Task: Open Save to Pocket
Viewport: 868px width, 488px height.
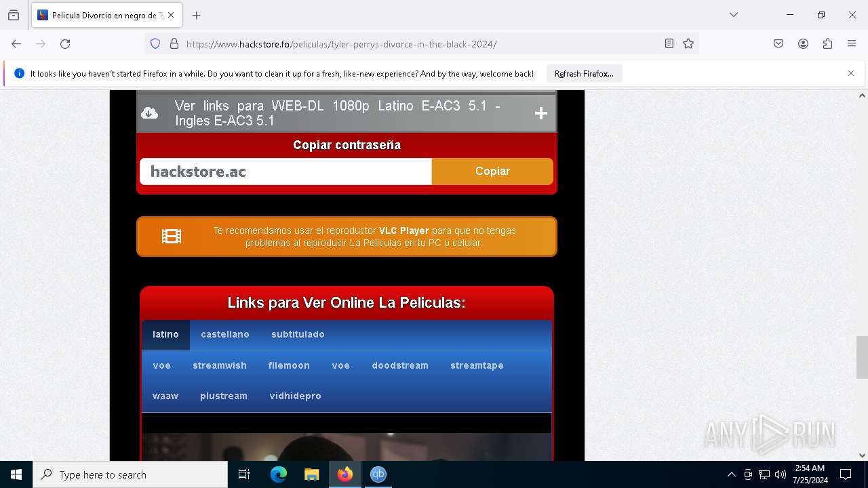Action: pyautogui.click(x=778, y=44)
